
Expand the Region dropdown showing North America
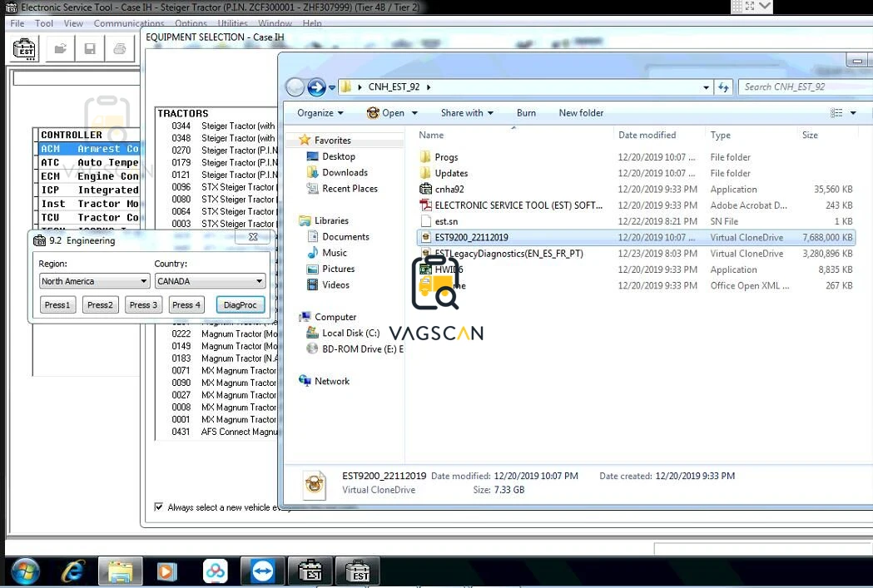[x=94, y=281]
